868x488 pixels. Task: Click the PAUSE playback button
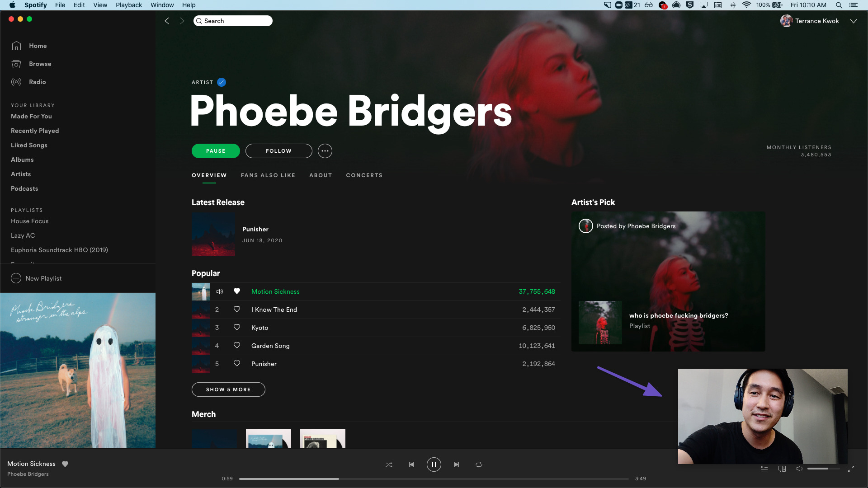[434, 465]
